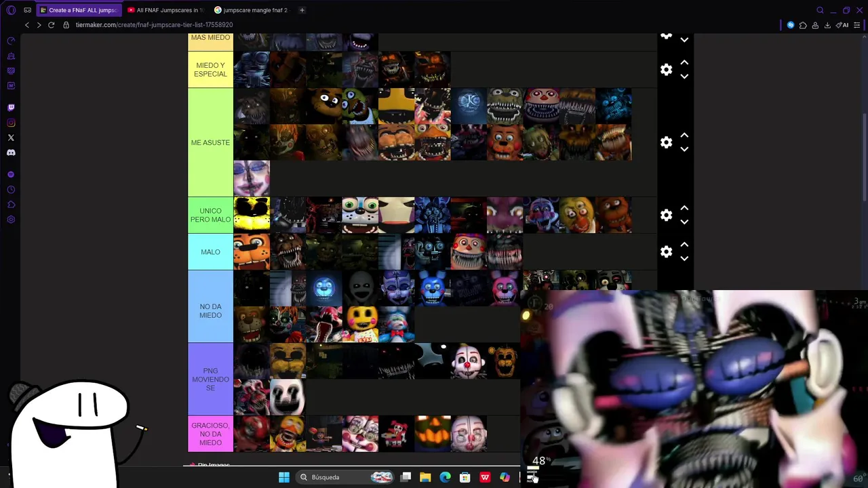Select the Freddy thumbnail at start of MALO row
The image size is (868, 488).
(x=252, y=251)
